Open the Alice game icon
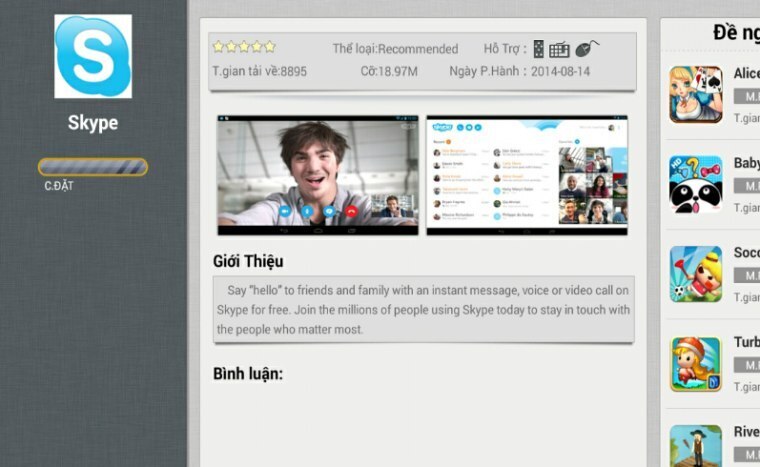Image resolution: width=760 pixels, height=467 pixels. [x=696, y=95]
